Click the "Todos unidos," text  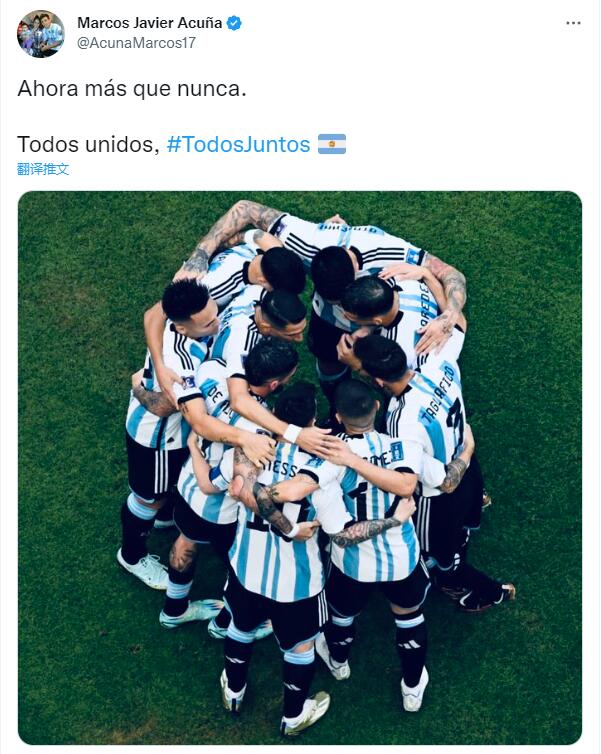pos(88,144)
